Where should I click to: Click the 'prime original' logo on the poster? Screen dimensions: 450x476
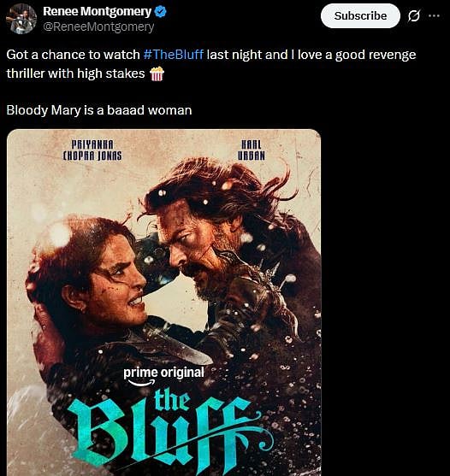coord(163,376)
